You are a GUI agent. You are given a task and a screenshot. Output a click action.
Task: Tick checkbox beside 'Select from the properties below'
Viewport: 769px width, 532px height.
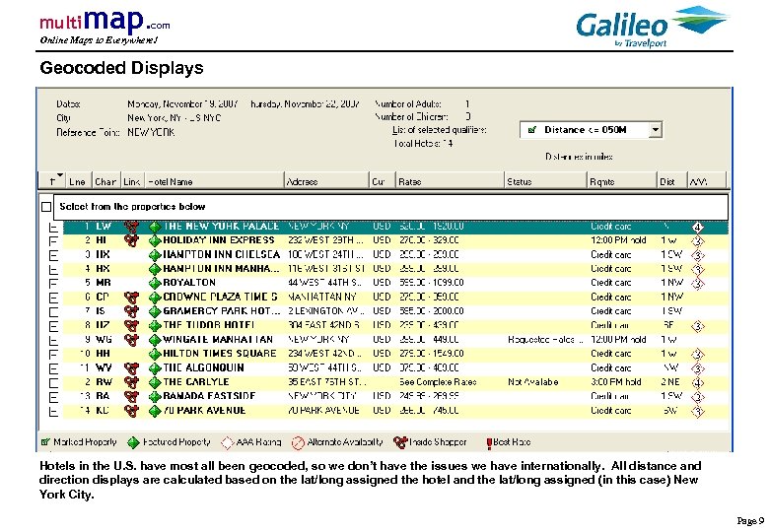point(46,207)
